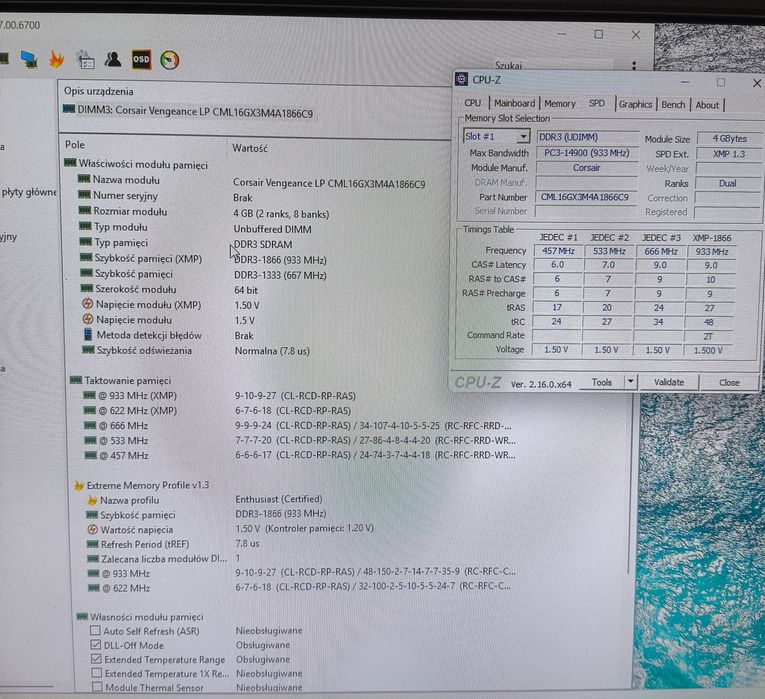
Task: Toggle DLL-Off Mode checkbox
Action: pos(96,644)
